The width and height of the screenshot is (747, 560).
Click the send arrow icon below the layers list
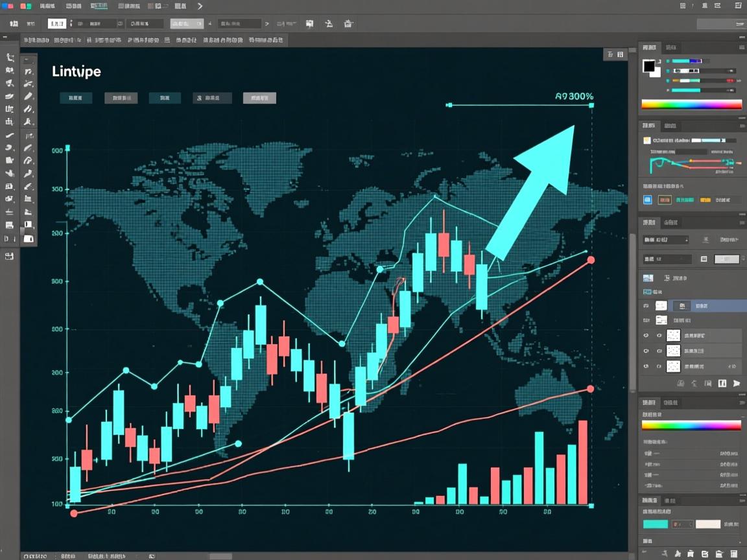coord(736,384)
